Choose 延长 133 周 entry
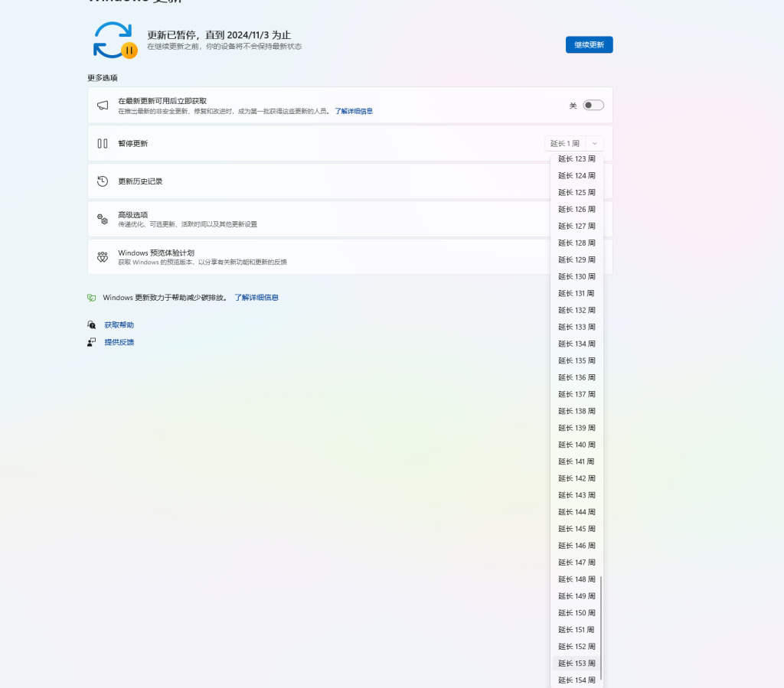784x688 pixels. pyautogui.click(x=577, y=328)
